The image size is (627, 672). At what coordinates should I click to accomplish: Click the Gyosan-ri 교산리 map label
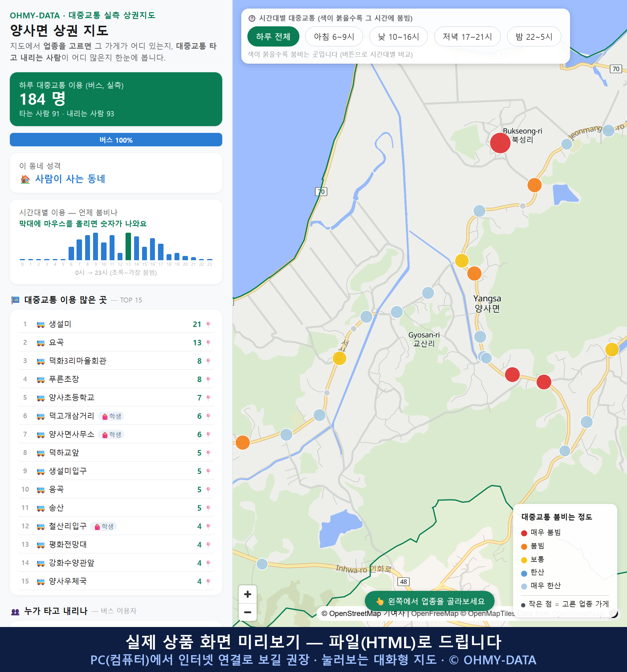(x=424, y=339)
